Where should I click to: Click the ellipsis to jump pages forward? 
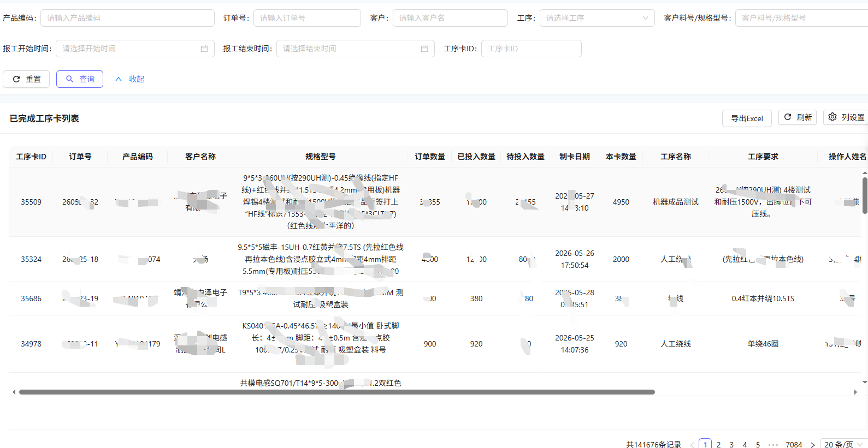[773, 445]
